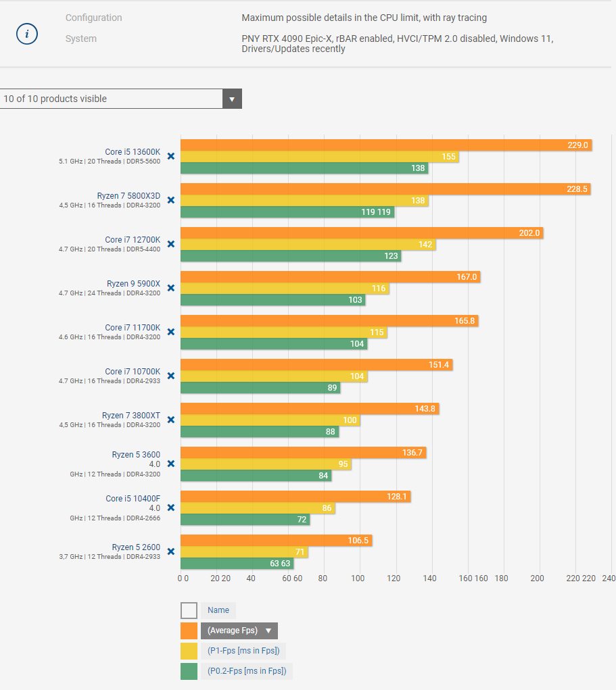Open the products visible dropdown
616x690 pixels.
tap(112, 99)
